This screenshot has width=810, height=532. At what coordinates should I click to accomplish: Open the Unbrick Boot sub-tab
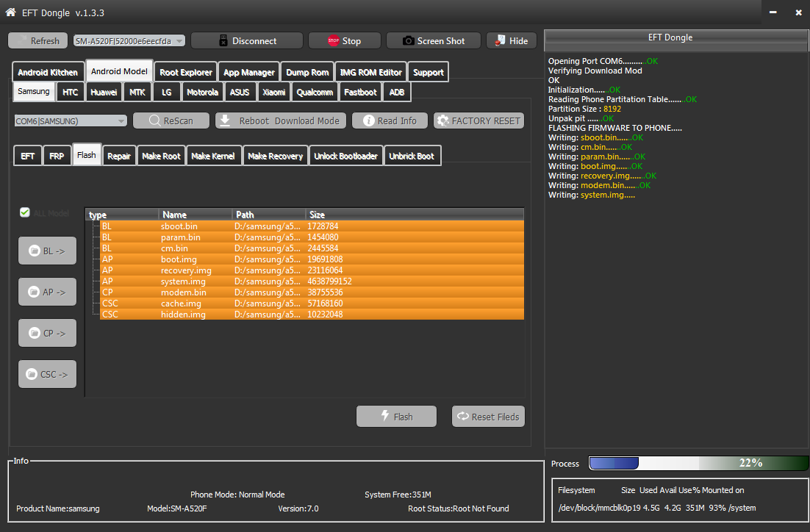click(x=412, y=156)
